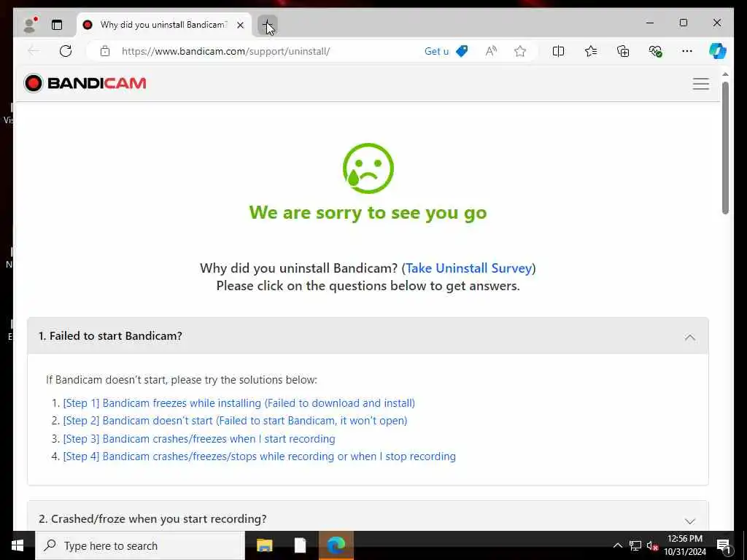This screenshot has height=560, width=747.
Task: Click the page vertical scrollbar thumb
Action: pos(725,148)
